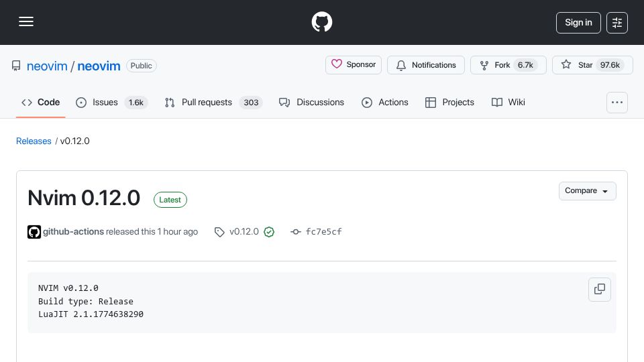Click the 1.6k issues counter
Image resolution: width=644 pixels, height=362 pixels.
click(136, 102)
